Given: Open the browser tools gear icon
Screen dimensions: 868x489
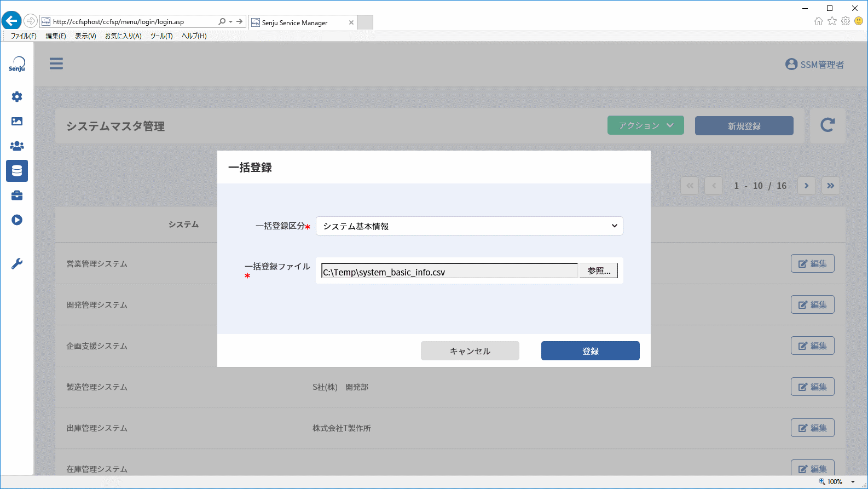Looking at the screenshot, I should point(846,21).
